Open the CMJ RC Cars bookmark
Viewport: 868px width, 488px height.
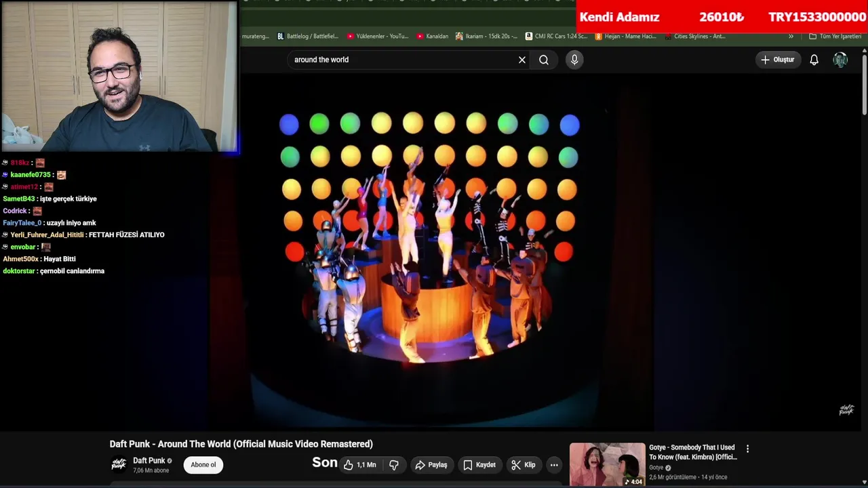[556, 37]
